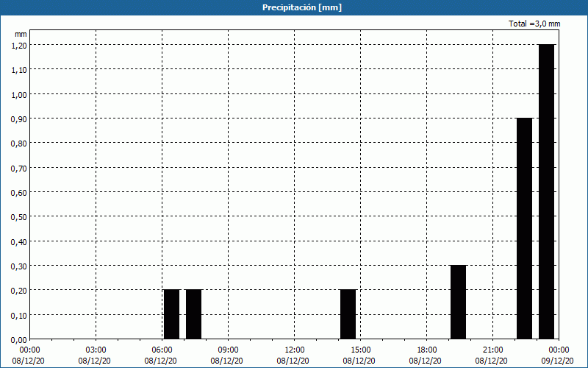Select the 12:00 x-axis time label
588x368 pixels.
[x=295, y=350]
